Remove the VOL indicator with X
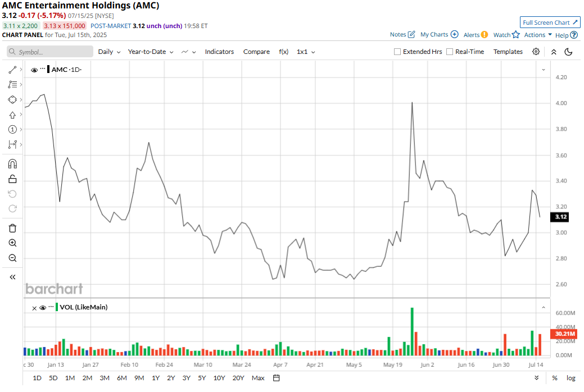The image size is (584, 392). [34, 308]
